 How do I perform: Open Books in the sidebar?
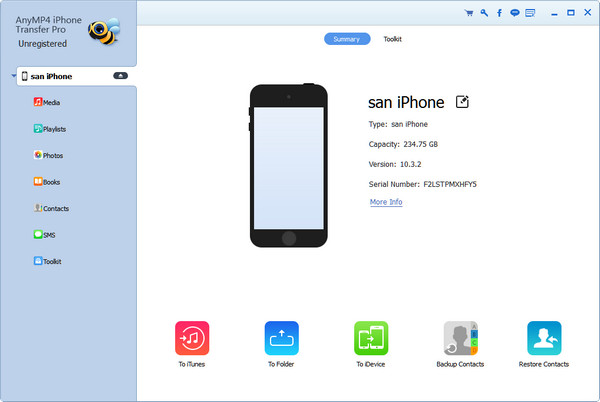pyautogui.click(x=47, y=182)
